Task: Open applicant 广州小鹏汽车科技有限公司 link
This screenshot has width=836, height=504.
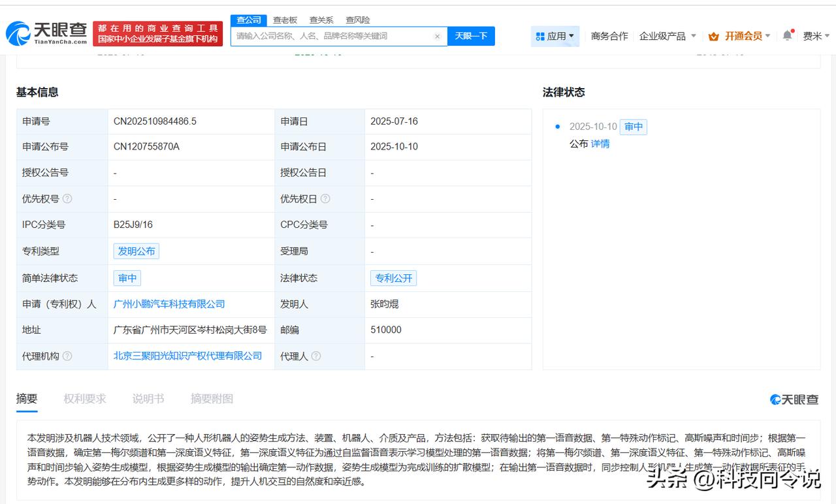Action: (x=169, y=304)
